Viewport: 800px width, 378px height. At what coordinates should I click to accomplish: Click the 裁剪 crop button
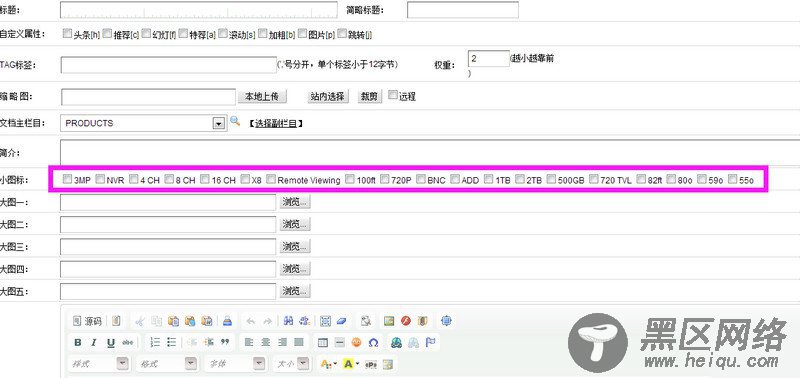(x=369, y=96)
